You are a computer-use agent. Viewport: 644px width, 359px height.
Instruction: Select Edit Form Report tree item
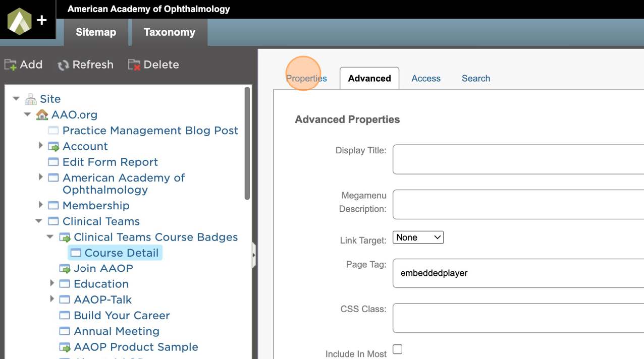click(110, 162)
